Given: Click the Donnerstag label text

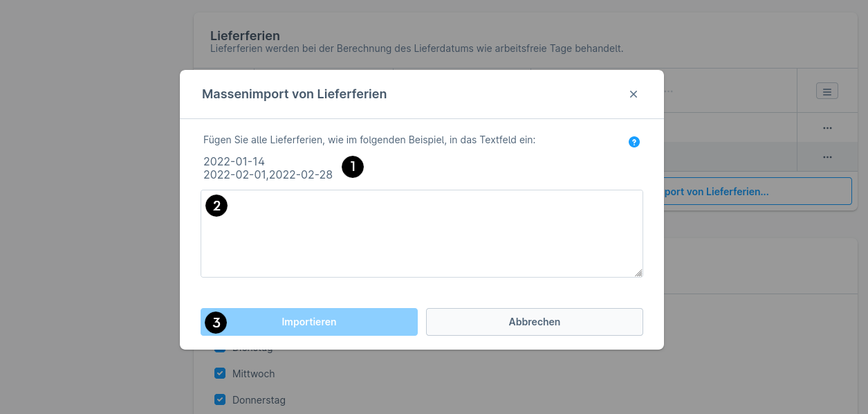Looking at the screenshot, I should click(x=259, y=400).
